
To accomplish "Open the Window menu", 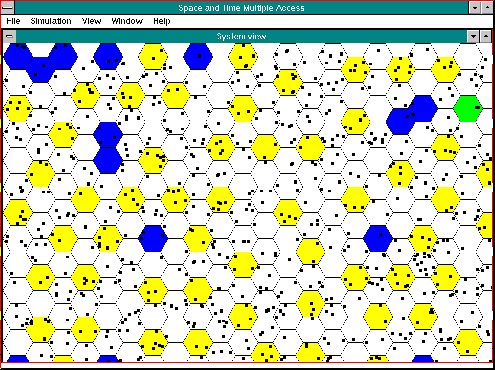I will tap(127, 21).
